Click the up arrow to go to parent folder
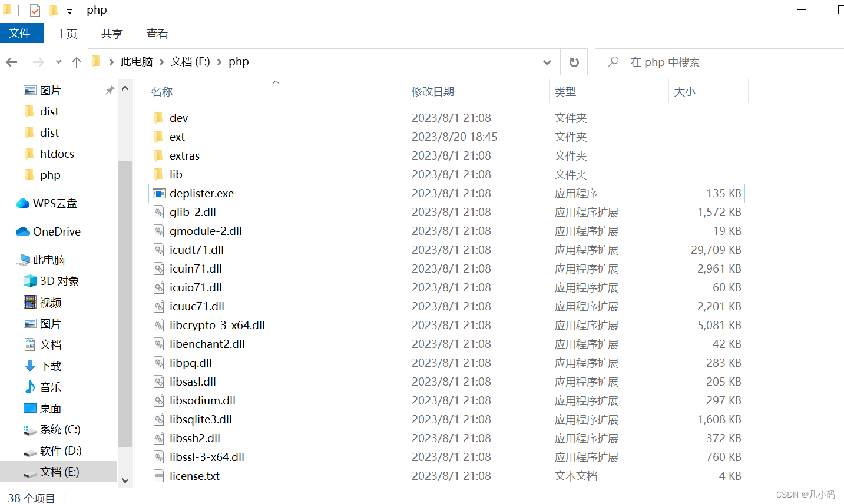 click(76, 62)
